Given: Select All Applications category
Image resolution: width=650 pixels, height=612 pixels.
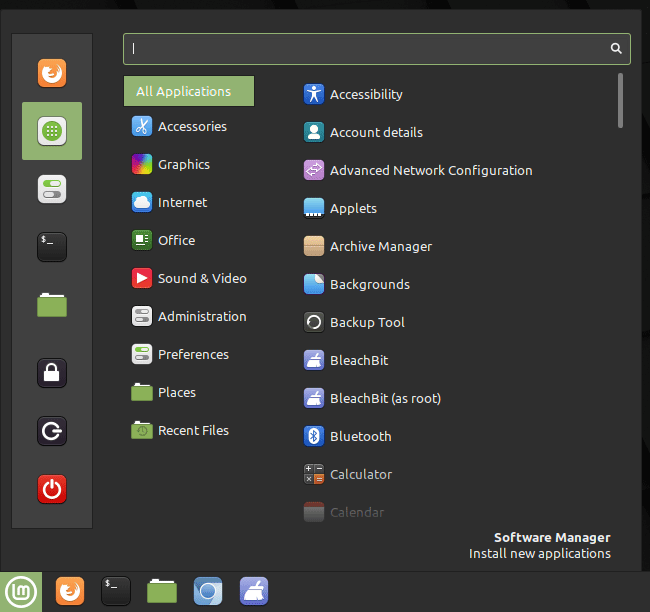Looking at the screenshot, I should [189, 91].
